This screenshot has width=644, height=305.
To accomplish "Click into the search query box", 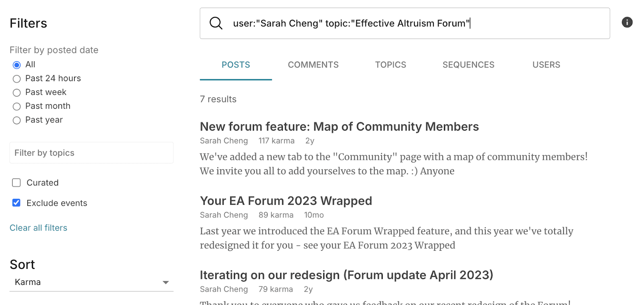I will click(x=402, y=23).
